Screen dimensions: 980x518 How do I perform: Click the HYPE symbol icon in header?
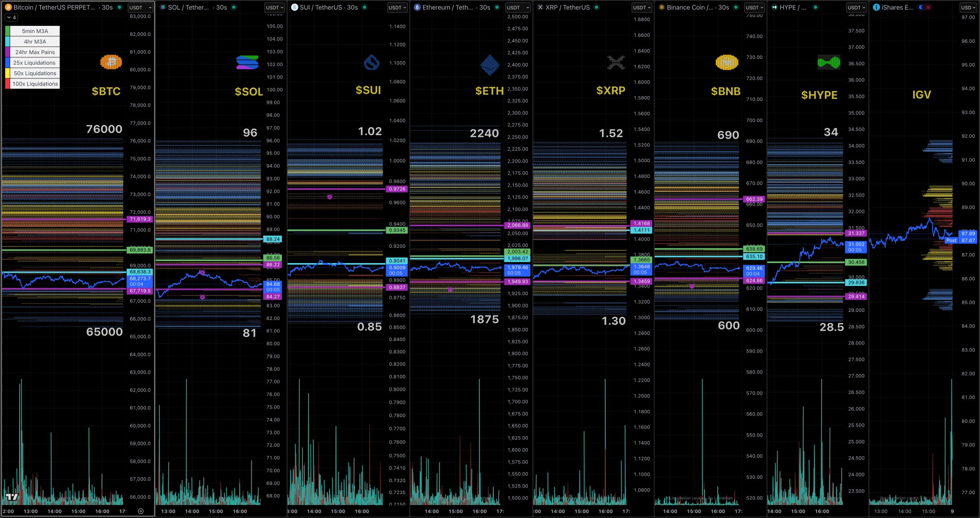click(774, 7)
